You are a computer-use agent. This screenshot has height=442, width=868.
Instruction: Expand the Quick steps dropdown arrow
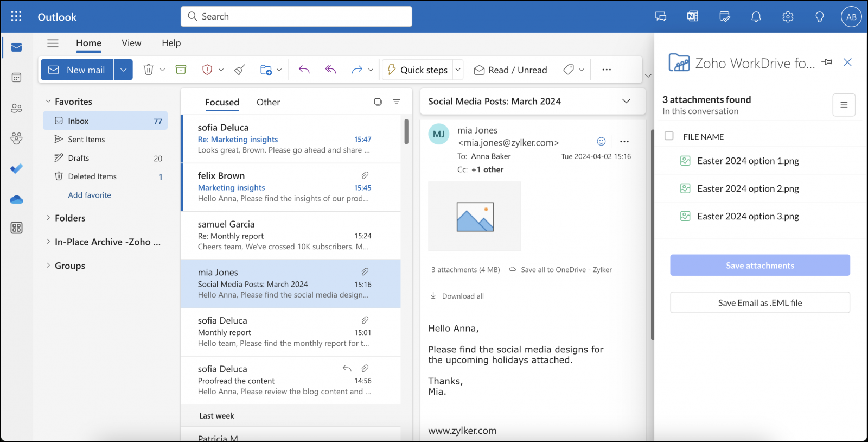pyautogui.click(x=458, y=70)
